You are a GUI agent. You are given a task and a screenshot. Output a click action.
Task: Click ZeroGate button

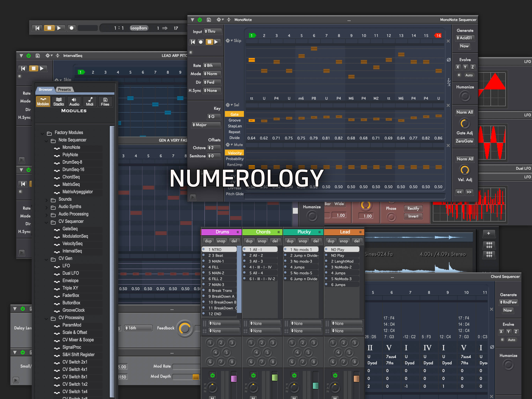coord(464,141)
